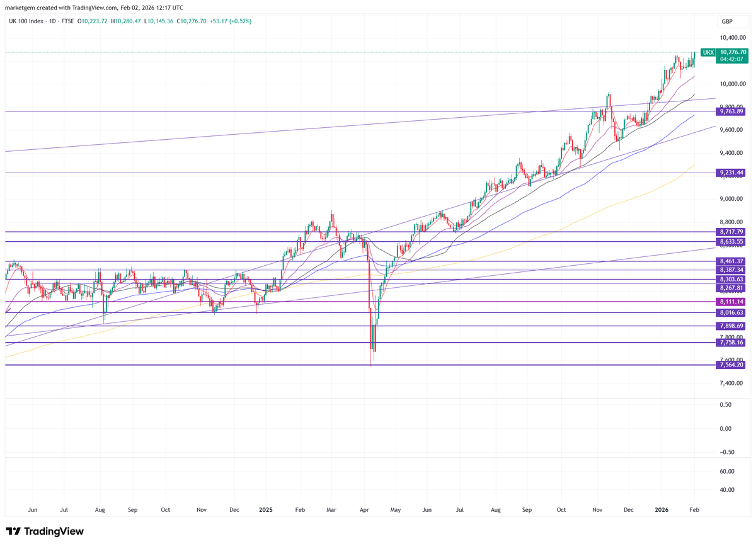Select the 9,231.44 support level label

click(731, 172)
